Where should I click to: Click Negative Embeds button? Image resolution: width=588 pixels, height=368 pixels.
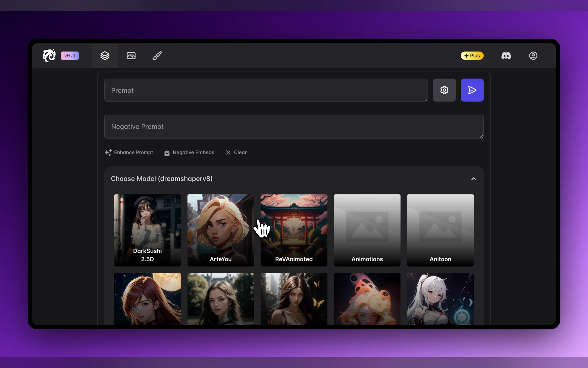189,152
